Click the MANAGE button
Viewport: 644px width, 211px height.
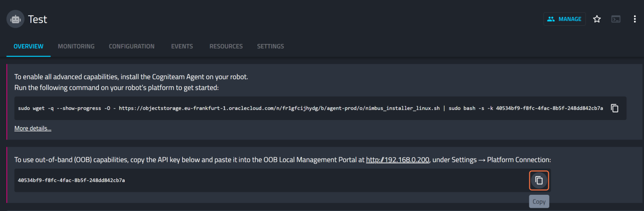(x=564, y=19)
